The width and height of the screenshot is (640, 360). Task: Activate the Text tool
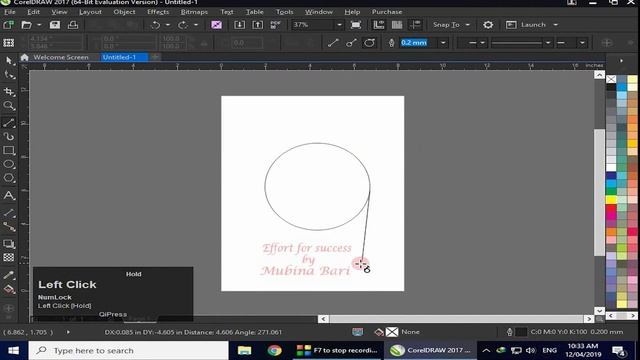tap(9, 196)
